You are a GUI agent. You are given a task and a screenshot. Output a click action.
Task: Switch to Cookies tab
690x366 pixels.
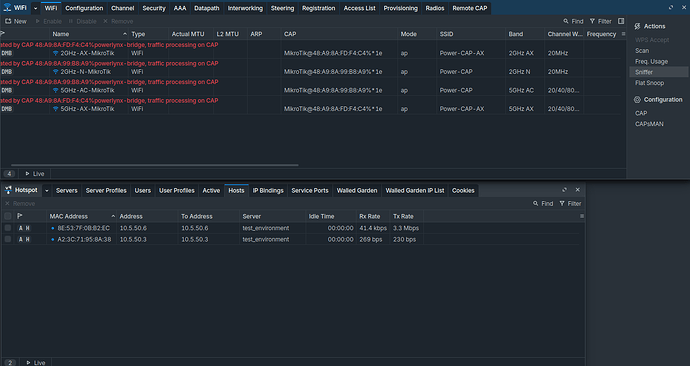463,190
